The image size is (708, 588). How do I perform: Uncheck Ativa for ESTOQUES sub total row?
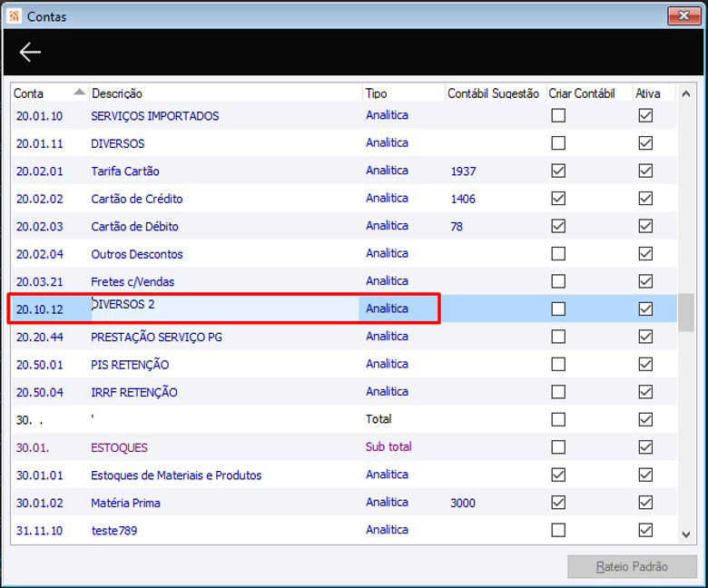645,447
